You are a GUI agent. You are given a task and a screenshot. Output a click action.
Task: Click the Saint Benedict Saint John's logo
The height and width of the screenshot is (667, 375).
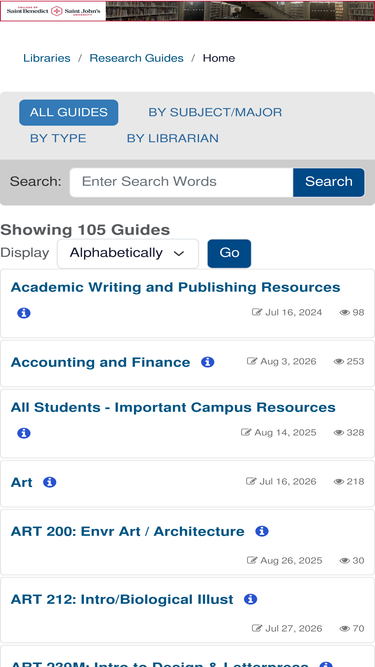point(53,11)
